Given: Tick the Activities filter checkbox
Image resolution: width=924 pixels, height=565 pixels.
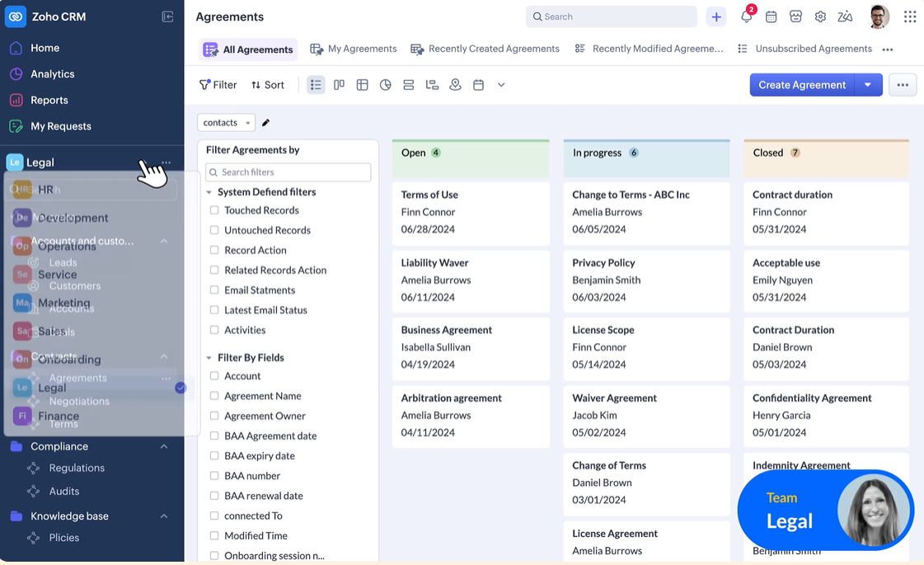Looking at the screenshot, I should pyautogui.click(x=214, y=330).
